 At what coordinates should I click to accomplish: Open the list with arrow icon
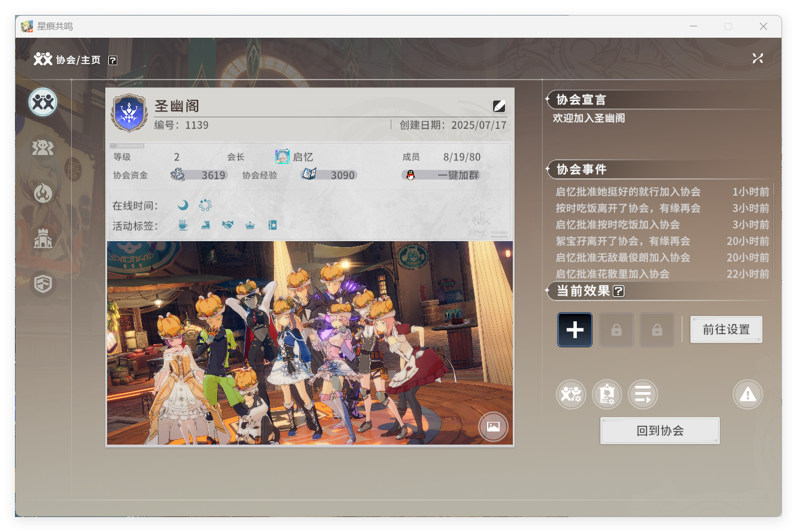pyautogui.click(x=643, y=394)
